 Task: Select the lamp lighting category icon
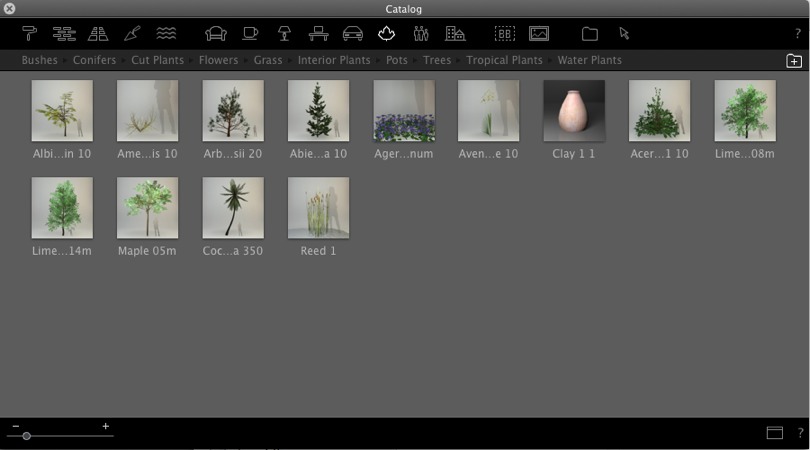pos(284,34)
